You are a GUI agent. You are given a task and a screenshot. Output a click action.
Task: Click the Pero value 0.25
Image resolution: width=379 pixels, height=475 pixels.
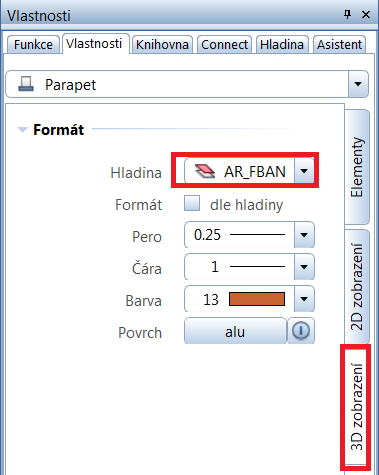pos(207,235)
